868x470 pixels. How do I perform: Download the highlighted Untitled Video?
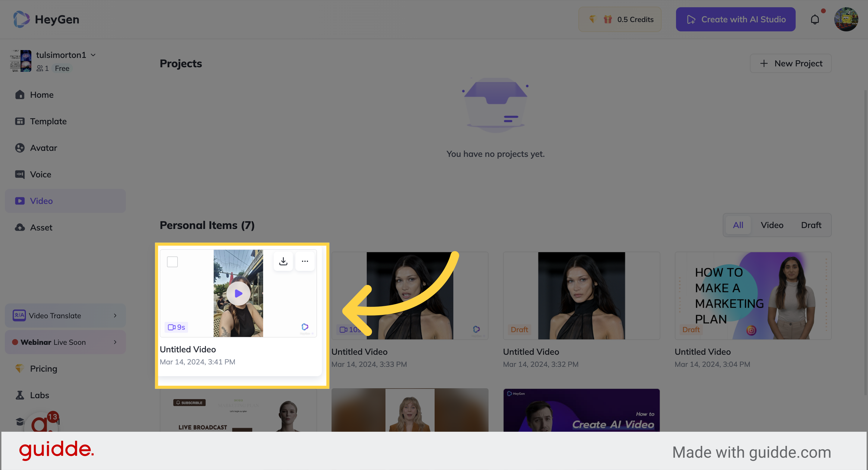tap(283, 261)
